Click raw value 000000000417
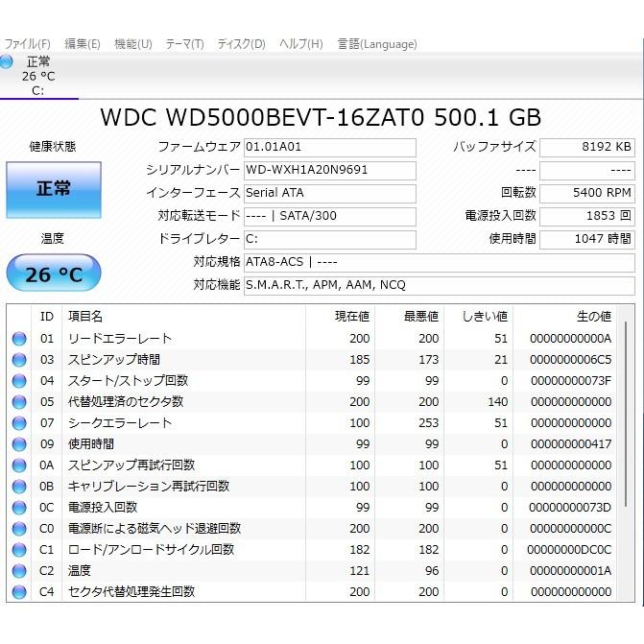The width and height of the screenshot is (644, 644). point(571,444)
